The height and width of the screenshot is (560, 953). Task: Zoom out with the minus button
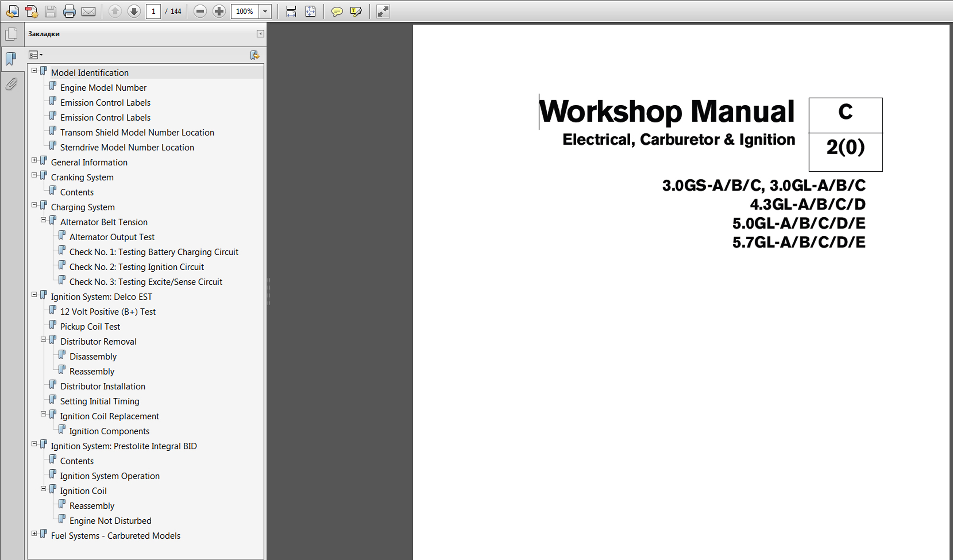pyautogui.click(x=200, y=11)
